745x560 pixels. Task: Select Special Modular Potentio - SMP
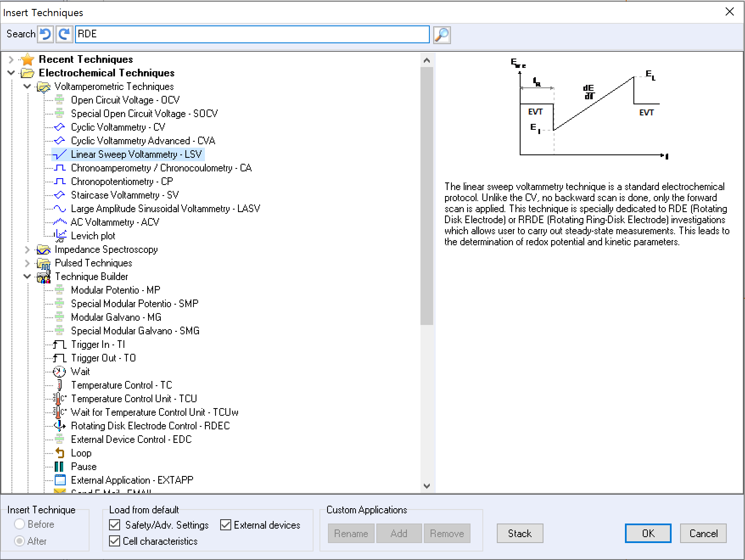pos(134,304)
